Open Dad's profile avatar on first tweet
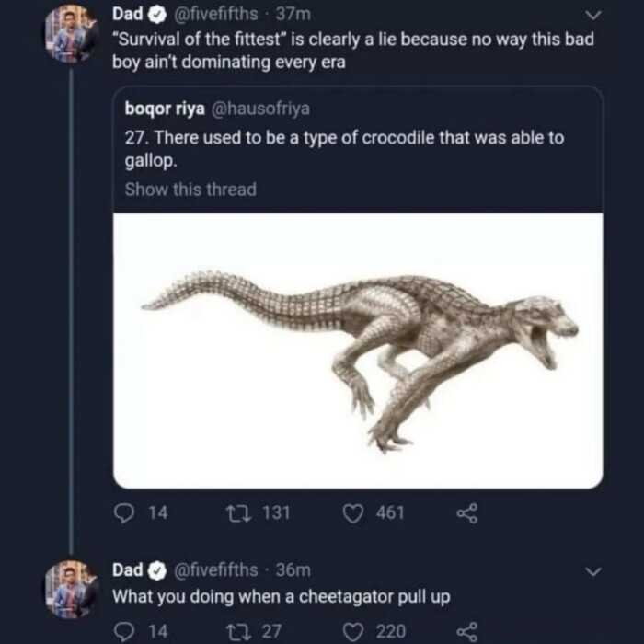Screen dimensions: 644x644 72,34
